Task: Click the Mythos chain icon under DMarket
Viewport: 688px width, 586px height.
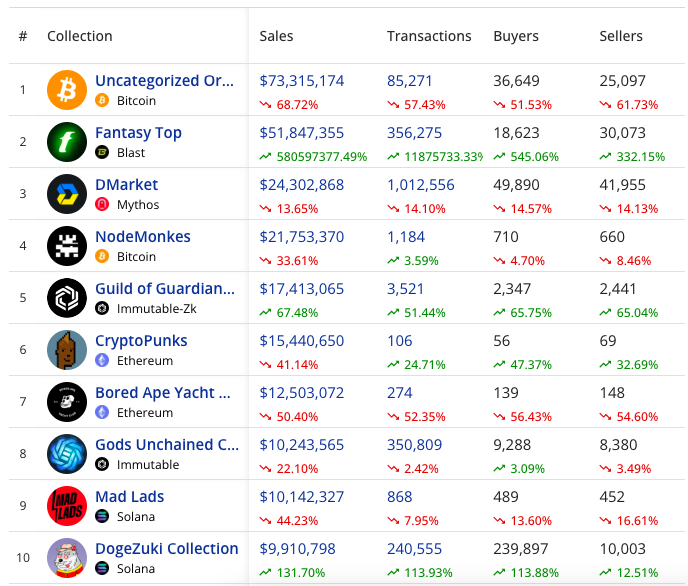Action: click(102, 204)
